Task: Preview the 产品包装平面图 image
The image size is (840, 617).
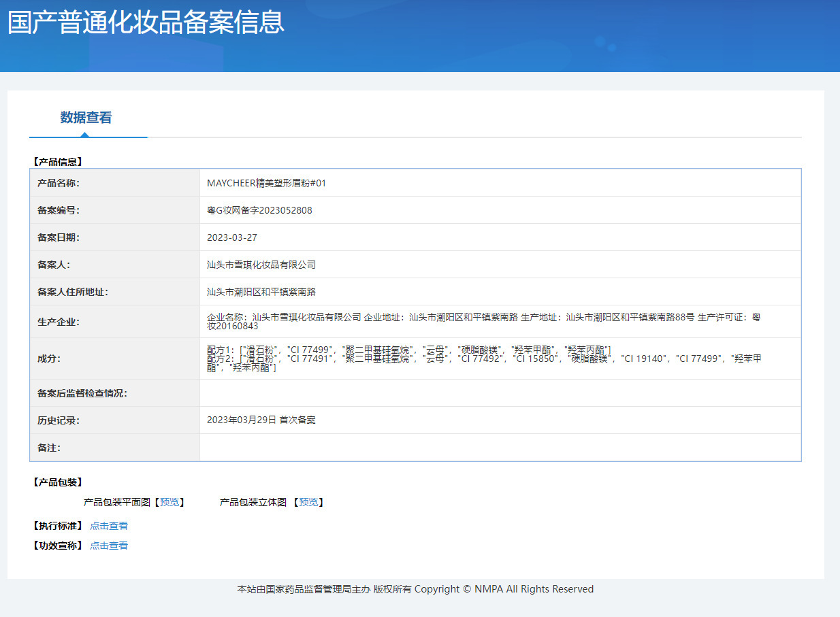Action: pyautogui.click(x=169, y=502)
